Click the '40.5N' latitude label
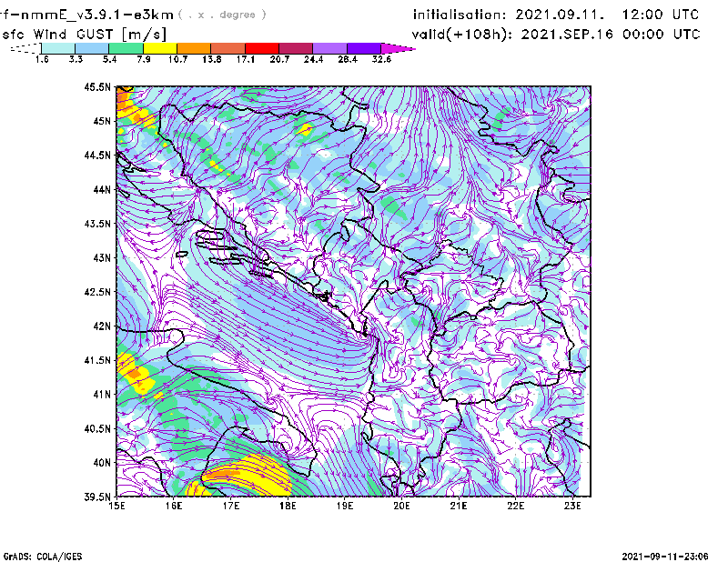Viewport: 728px width, 562px height. (97, 429)
